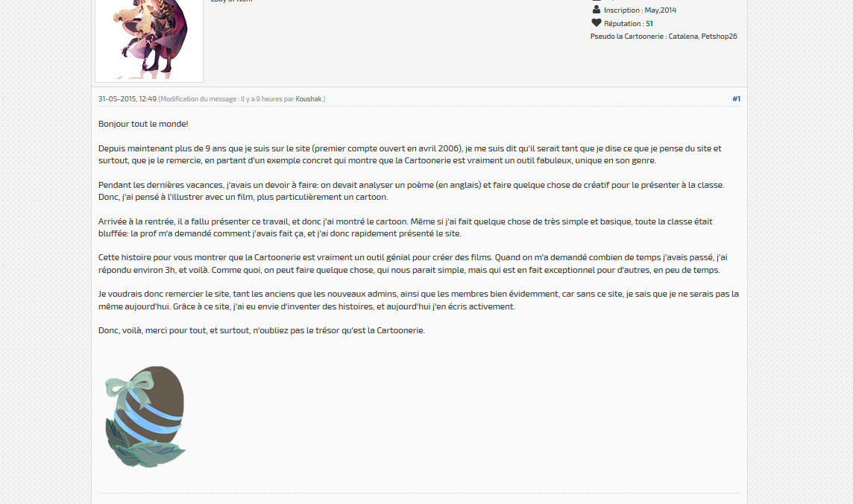
Task: Click the closing line Donc, voilà, merci pour tout
Action: (262, 330)
